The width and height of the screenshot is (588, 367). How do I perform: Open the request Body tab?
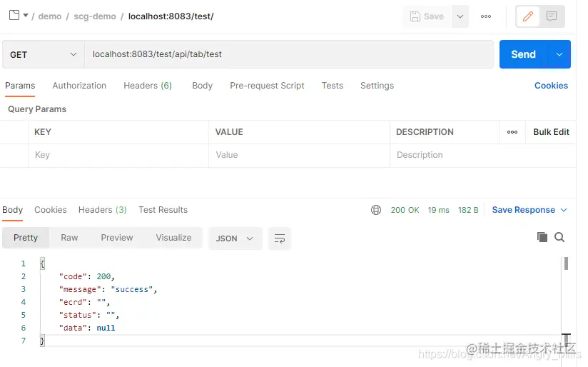click(x=203, y=86)
